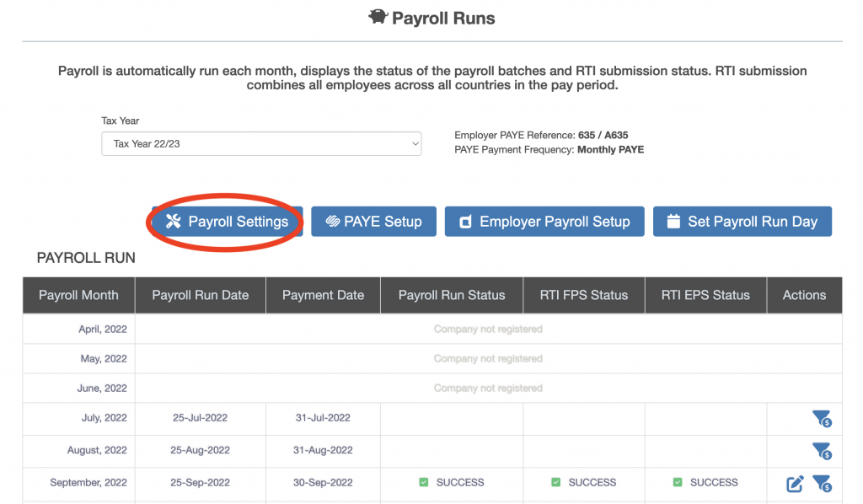
Task: Click the Actions column header
Action: pos(804,295)
